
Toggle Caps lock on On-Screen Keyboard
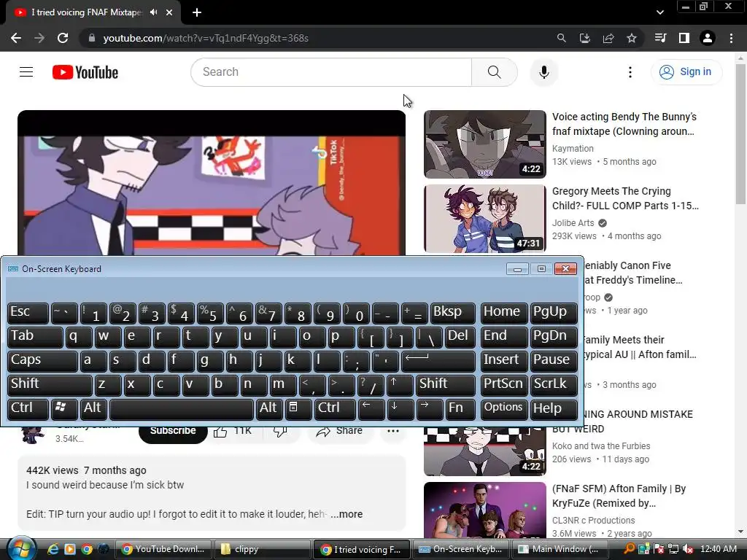42,361
